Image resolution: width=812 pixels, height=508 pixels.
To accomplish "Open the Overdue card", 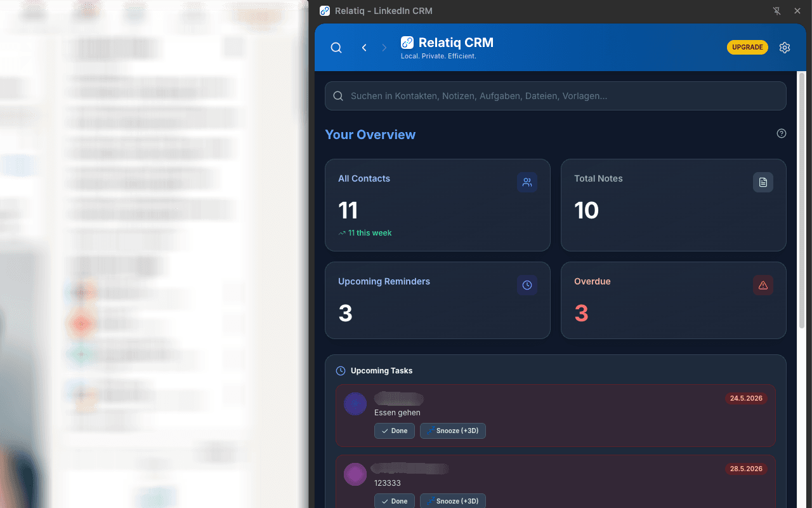I will click(x=674, y=300).
